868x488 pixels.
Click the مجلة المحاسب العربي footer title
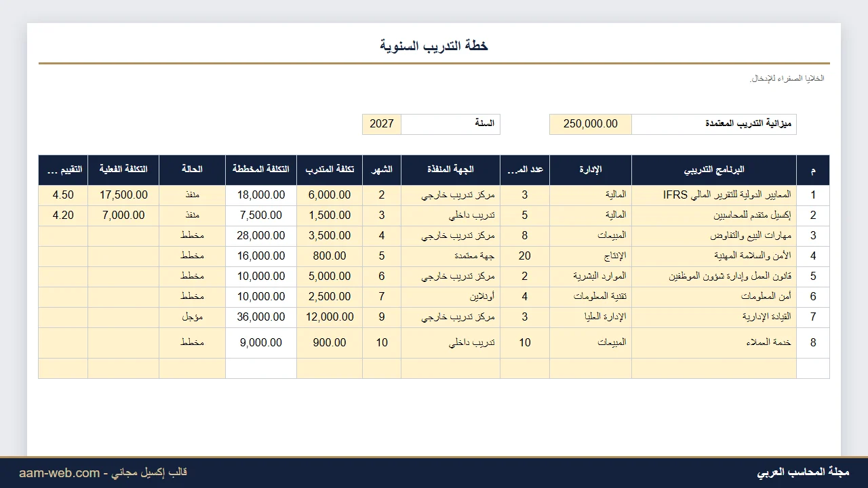803,472
